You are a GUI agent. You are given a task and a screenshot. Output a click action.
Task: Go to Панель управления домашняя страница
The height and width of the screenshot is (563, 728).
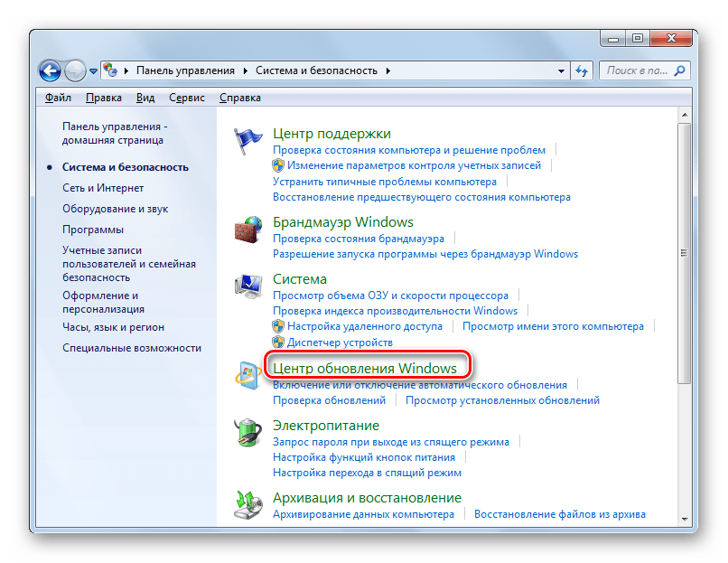pos(115,134)
